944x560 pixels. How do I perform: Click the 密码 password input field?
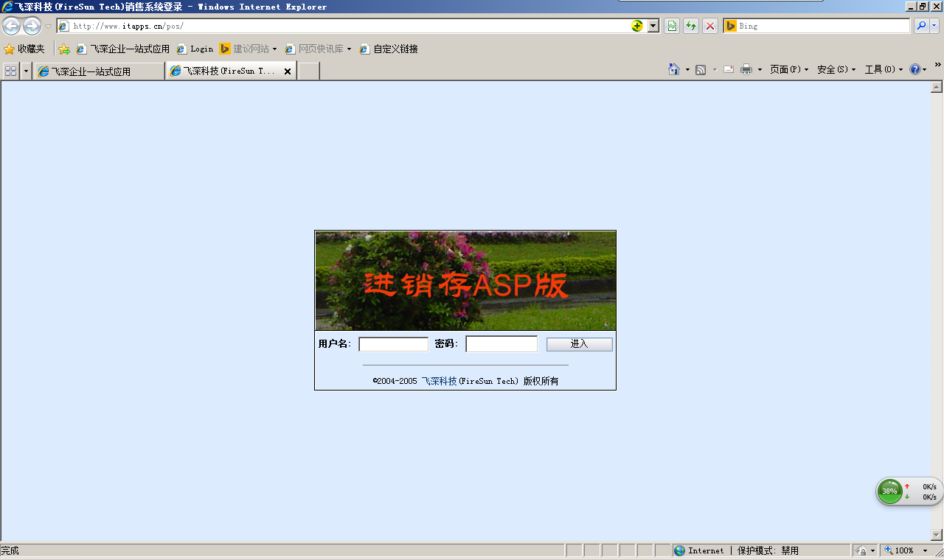coord(502,344)
